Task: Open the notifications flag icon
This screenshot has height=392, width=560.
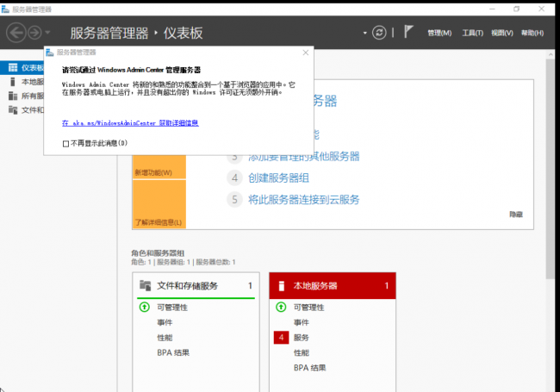Action: 408,31
